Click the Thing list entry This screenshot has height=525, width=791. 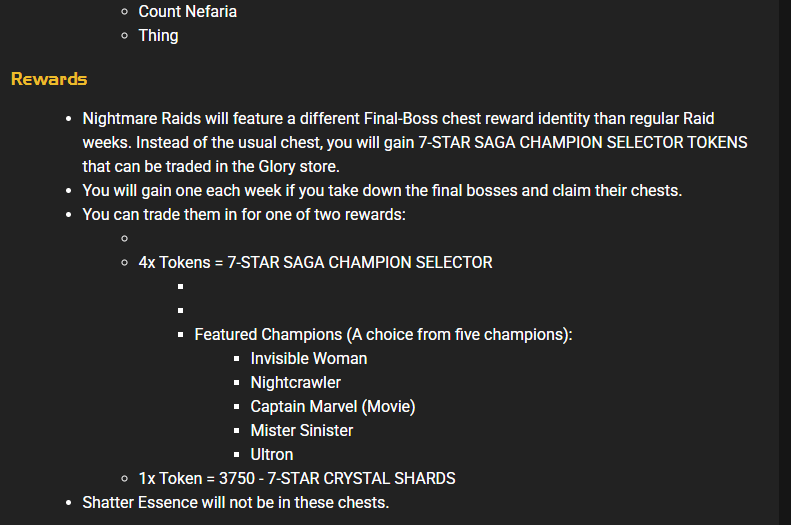(x=158, y=36)
